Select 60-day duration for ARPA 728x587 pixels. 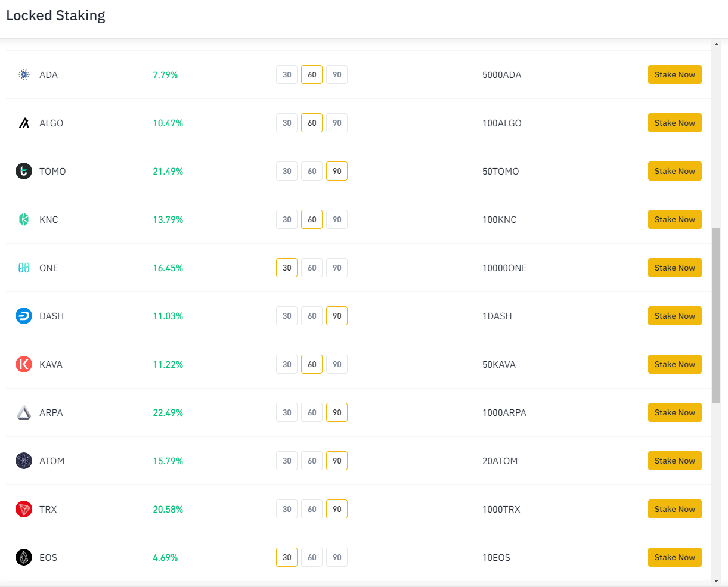pos(312,412)
